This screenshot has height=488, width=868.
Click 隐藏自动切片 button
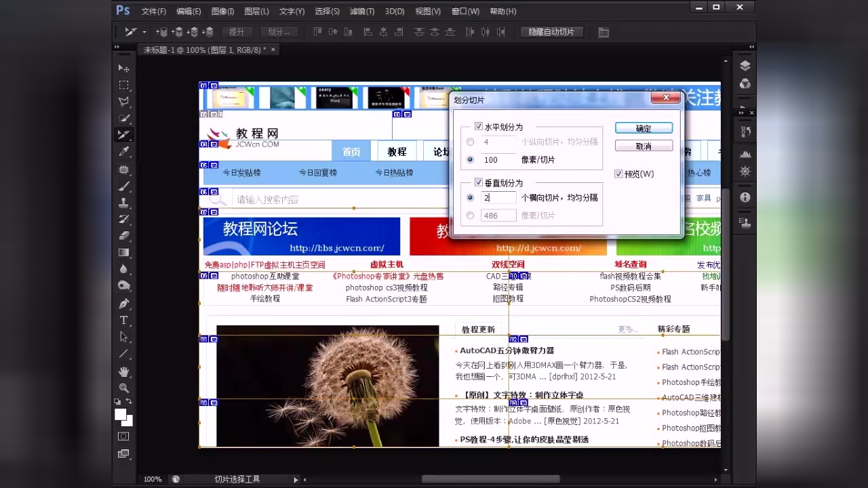551,32
